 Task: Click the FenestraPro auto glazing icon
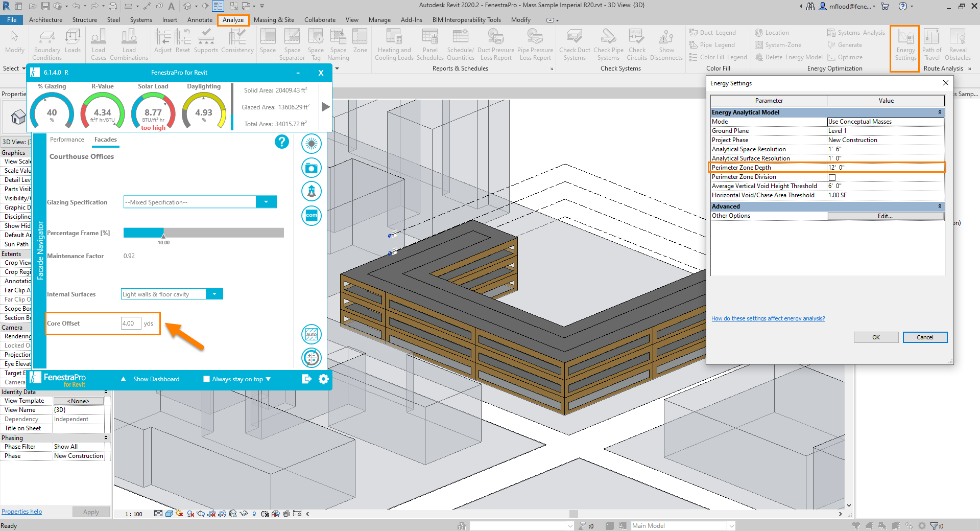click(312, 334)
